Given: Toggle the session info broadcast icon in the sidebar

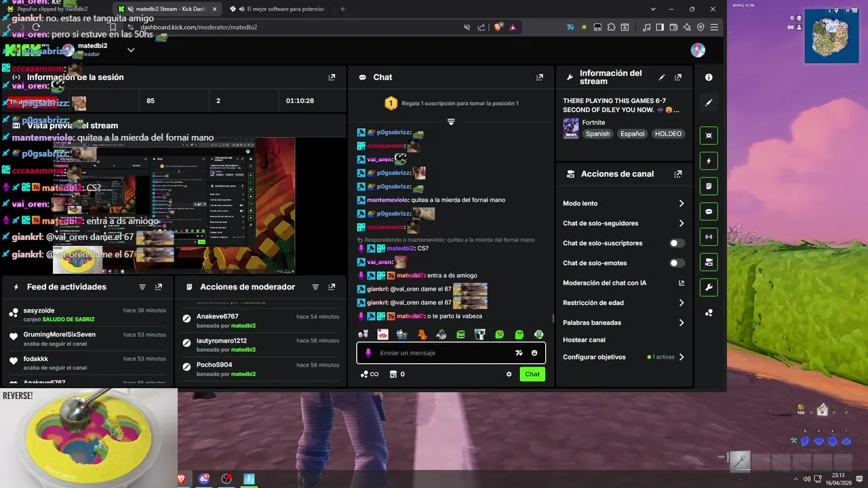Looking at the screenshot, I should click(x=709, y=237).
